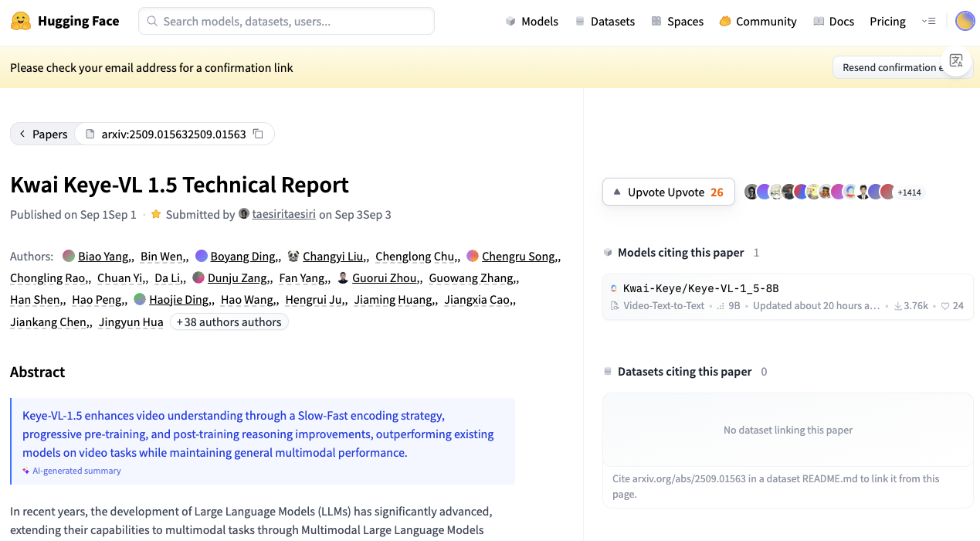This screenshot has height=541, width=980.
Task: Open the translate page icon
Action: (x=956, y=61)
